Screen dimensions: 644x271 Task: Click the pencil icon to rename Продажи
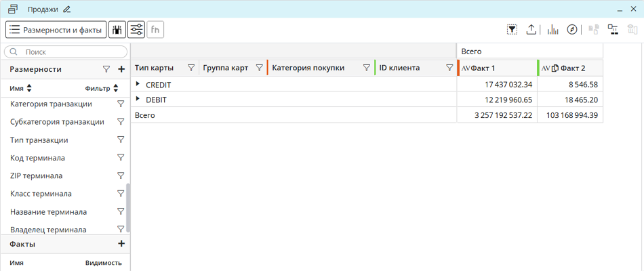click(x=66, y=9)
